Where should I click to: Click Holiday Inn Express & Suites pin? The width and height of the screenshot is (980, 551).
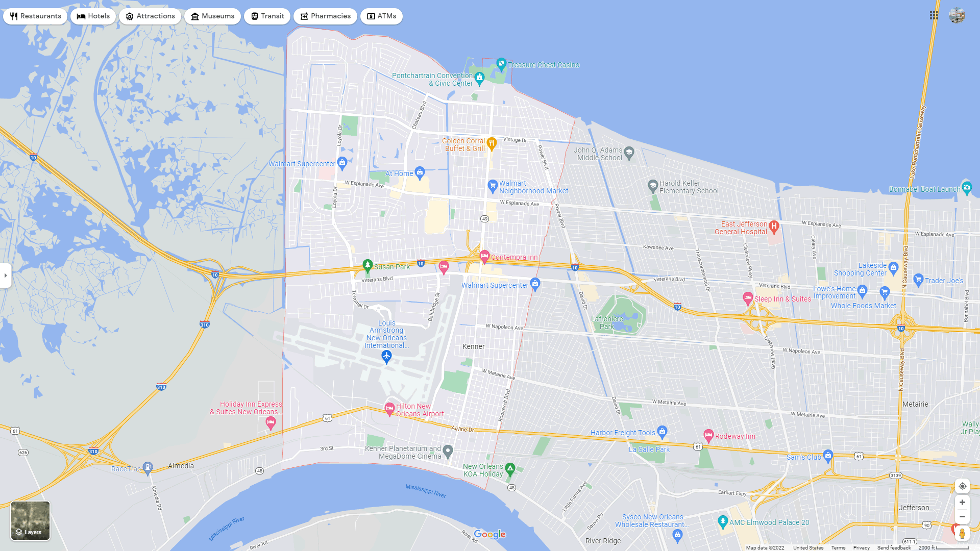(x=271, y=422)
